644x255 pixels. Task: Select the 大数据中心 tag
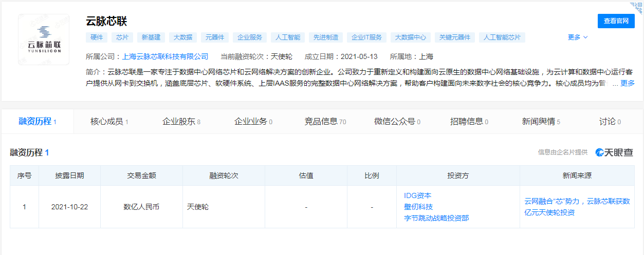click(x=410, y=37)
